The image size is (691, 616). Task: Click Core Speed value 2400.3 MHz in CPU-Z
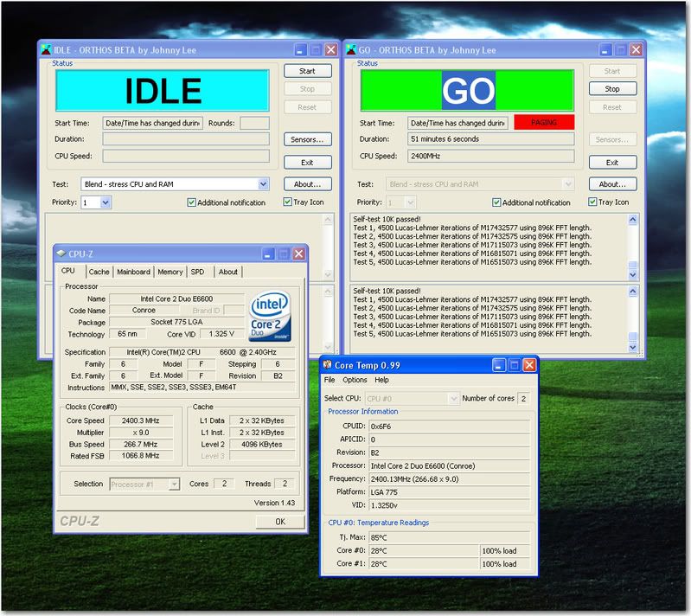tap(141, 420)
